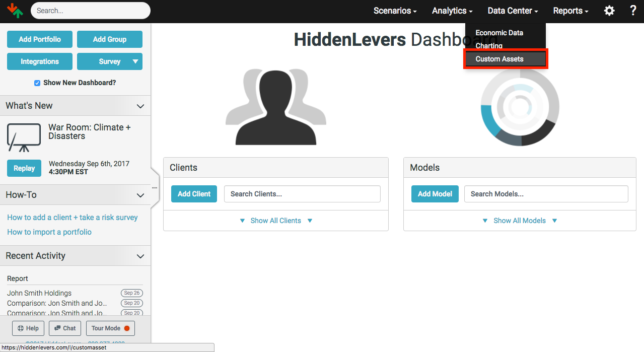Click the Sep 26 date badge
The height and width of the screenshot is (352, 644).
tap(132, 293)
